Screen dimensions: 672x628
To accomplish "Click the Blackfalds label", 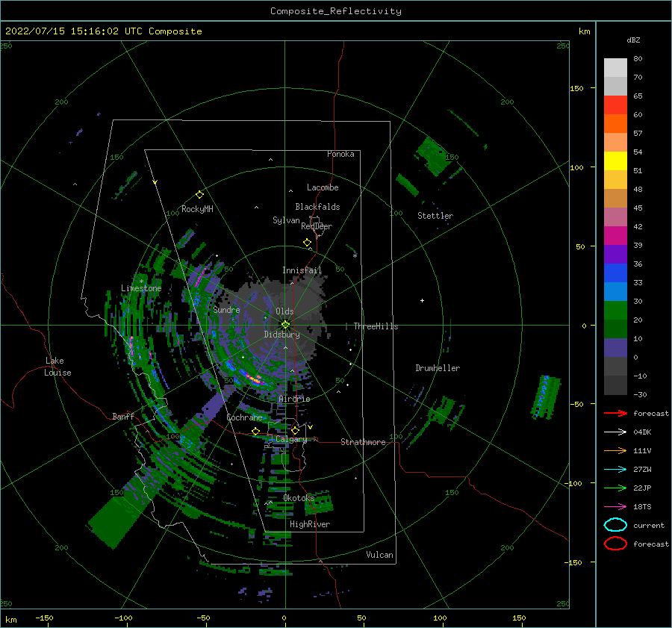I will [317, 207].
